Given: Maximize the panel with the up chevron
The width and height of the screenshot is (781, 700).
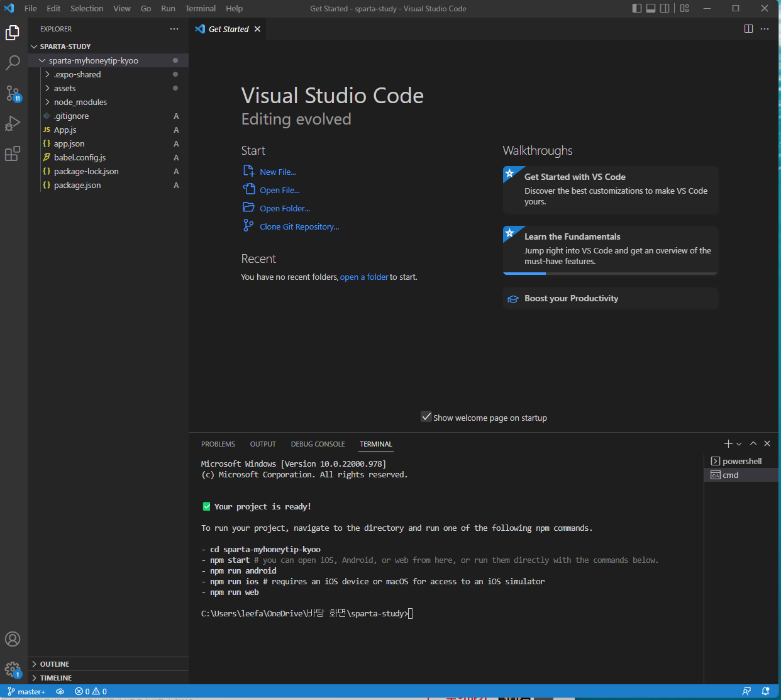Looking at the screenshot, I should 753,443.
